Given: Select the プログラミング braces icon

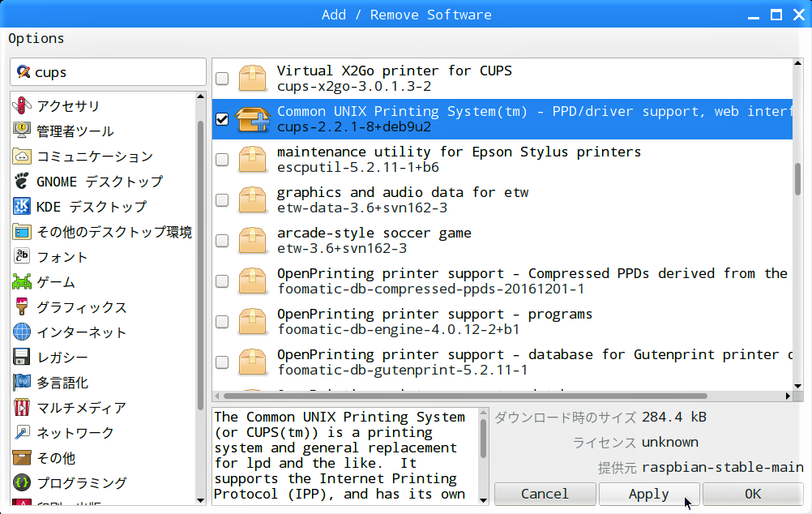Looking at the screenshot, I should point(22,482).
